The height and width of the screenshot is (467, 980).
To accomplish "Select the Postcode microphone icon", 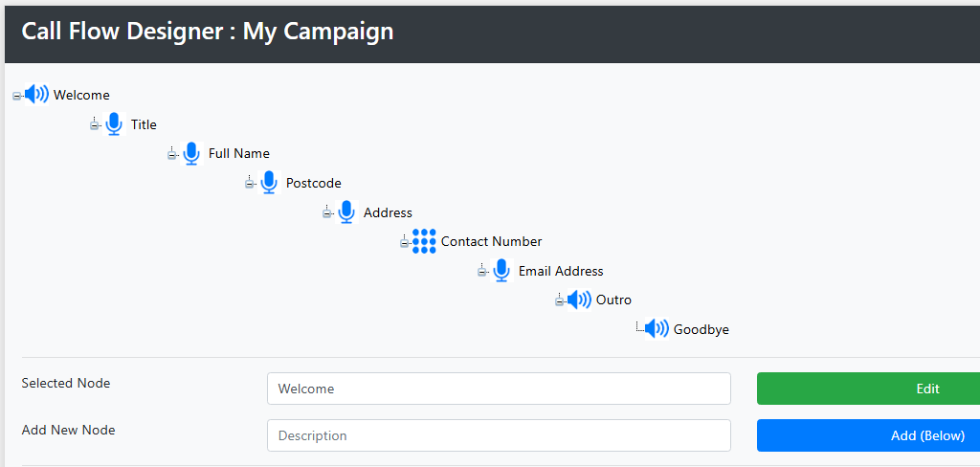I will pyautogui.click(x=269, y=183).
